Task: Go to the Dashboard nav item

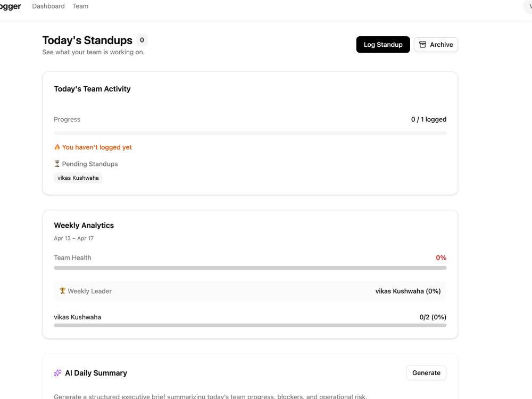Action: 48,6
